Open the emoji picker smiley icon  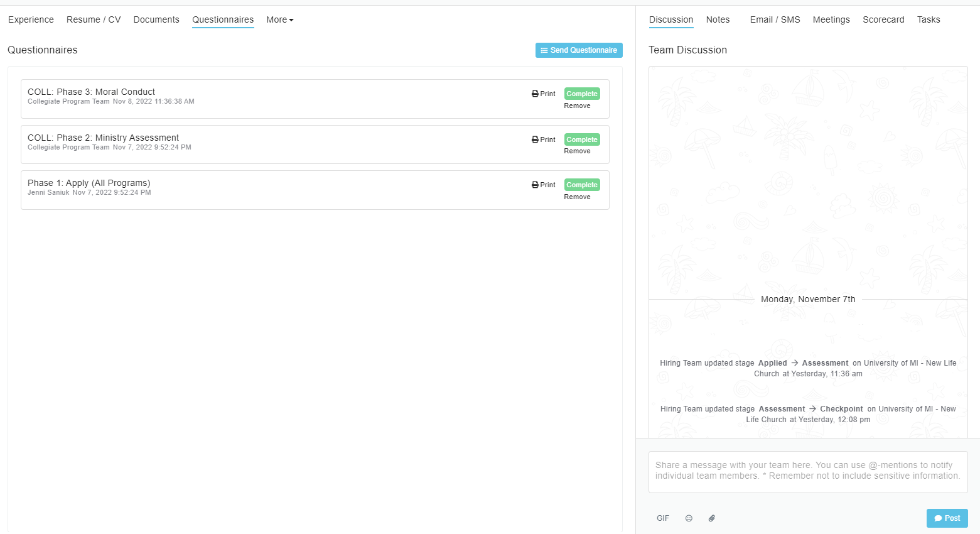click(x=689, y=518)
